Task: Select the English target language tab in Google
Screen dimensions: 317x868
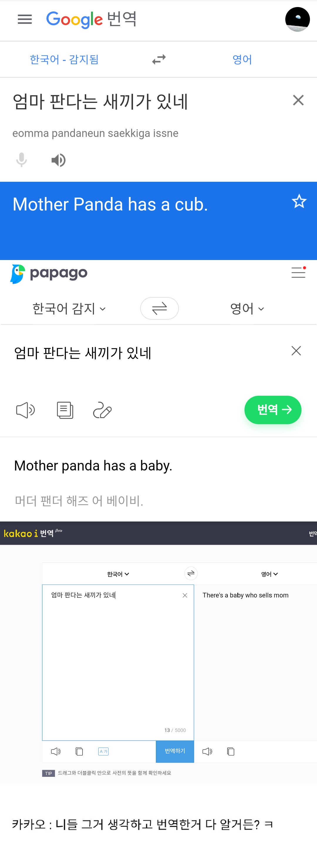Action: pos(242,60)
